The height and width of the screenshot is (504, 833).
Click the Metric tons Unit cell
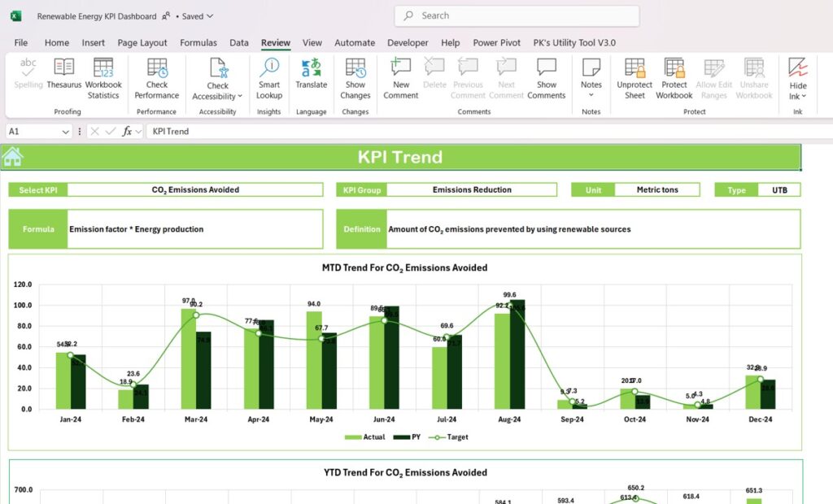pyautogui.click(x=657, y=189)
